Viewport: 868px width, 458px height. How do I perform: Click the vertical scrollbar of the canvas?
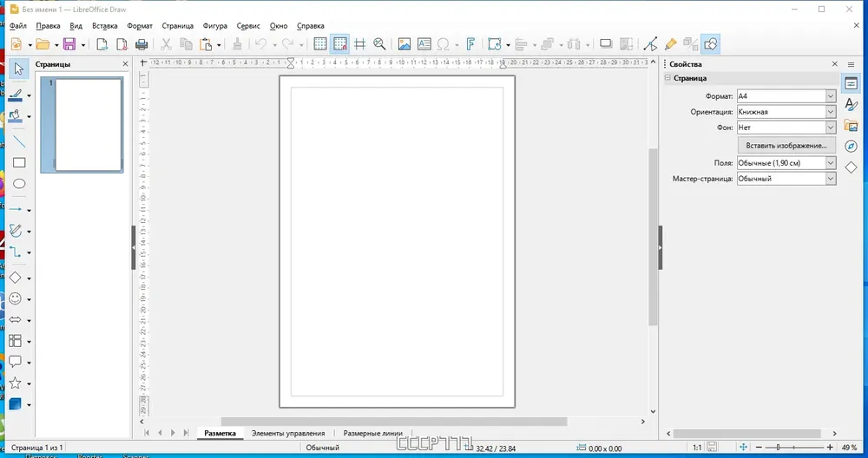[x=654, y=237]
